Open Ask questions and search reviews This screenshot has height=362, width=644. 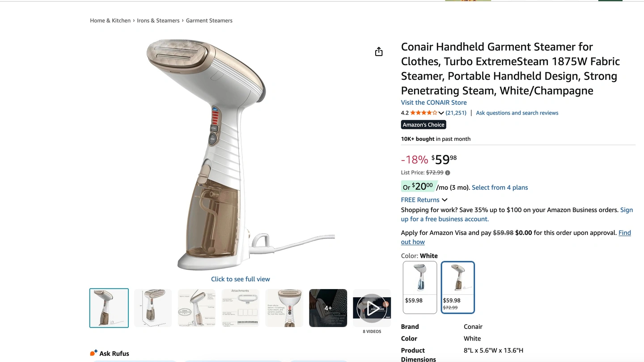tap(517, 113)
